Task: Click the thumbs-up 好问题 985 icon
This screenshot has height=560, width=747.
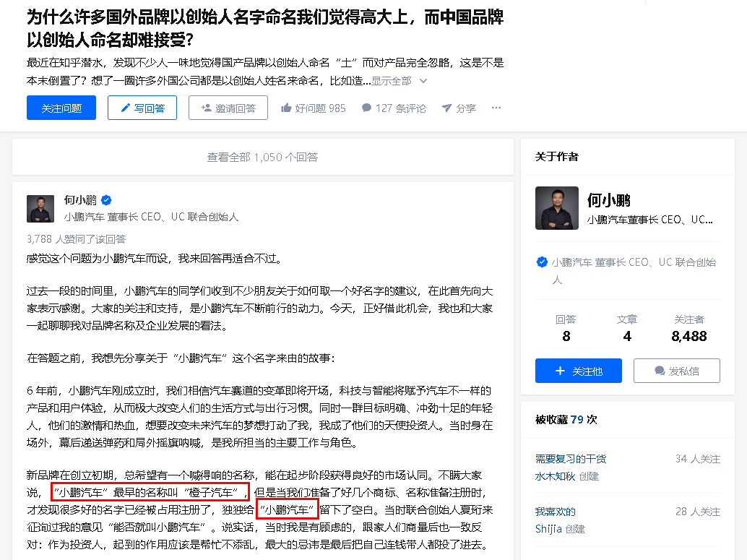Action: [x=286, y=108]
